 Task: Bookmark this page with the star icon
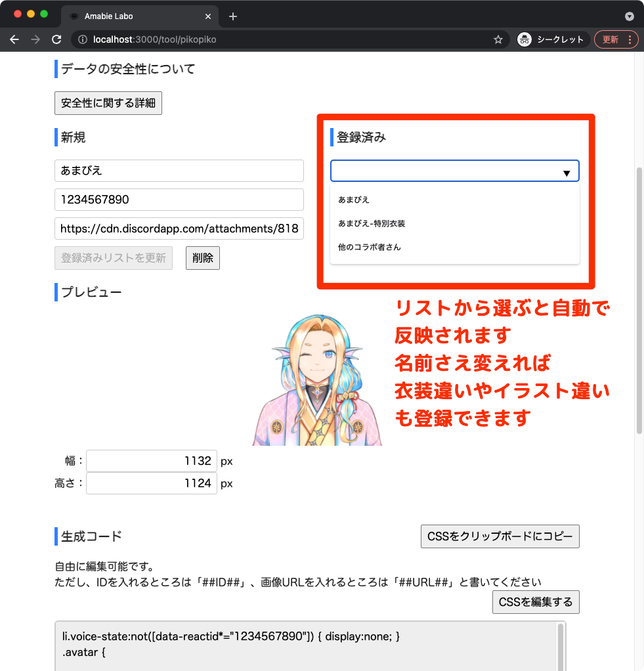point(498,39)
